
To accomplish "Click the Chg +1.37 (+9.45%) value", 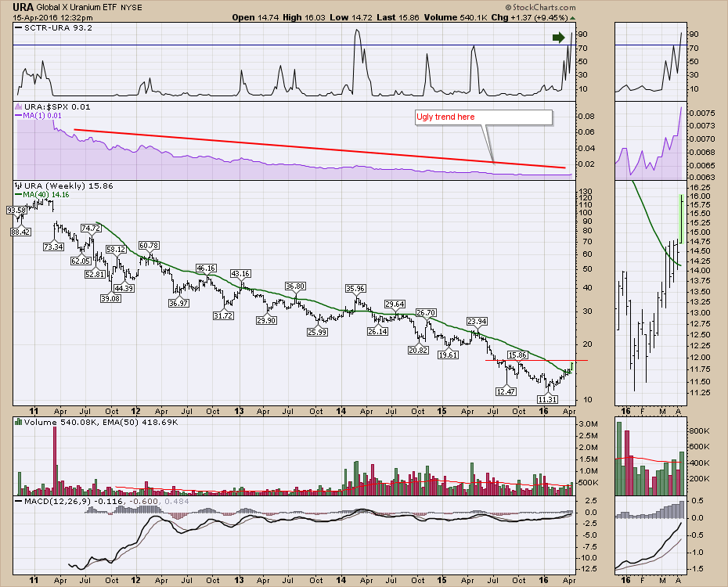I will point(529,18).
